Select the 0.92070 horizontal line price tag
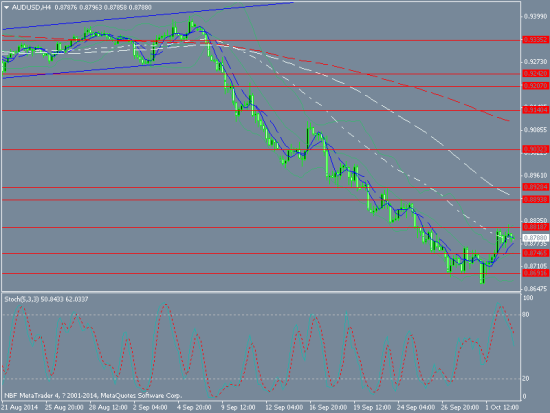Viewport: 550px width, 413px height. (535, 86)
